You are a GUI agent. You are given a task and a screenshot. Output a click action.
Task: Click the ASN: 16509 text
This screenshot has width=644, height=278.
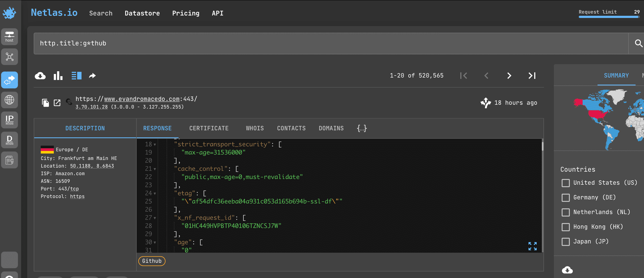(55, 181)
